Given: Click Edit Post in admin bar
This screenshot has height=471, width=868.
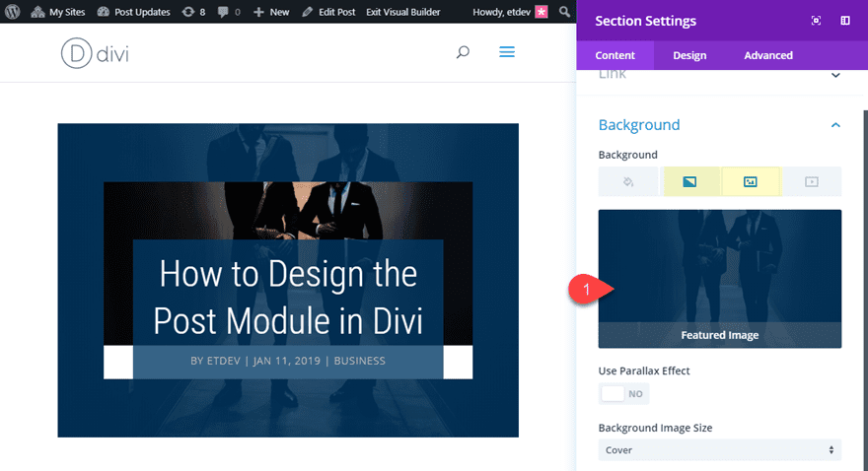Looking at the screenshot, I should pos(328,12).
